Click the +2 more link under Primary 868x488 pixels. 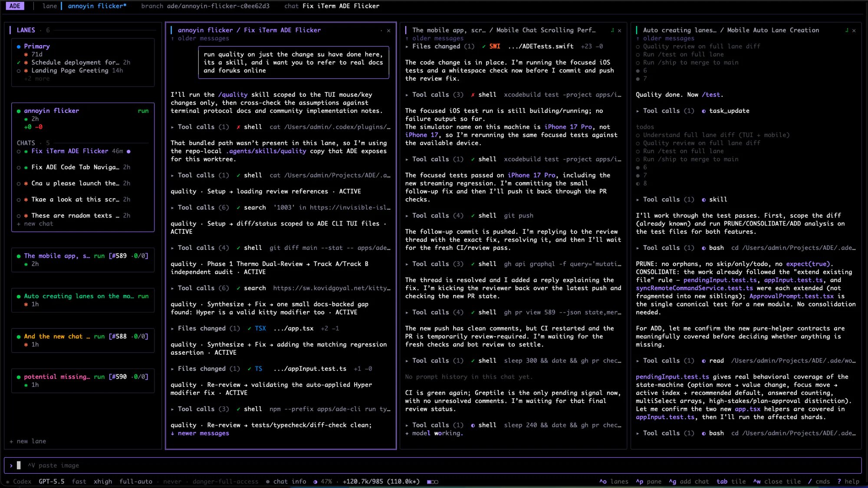click(x=37, y=79)
